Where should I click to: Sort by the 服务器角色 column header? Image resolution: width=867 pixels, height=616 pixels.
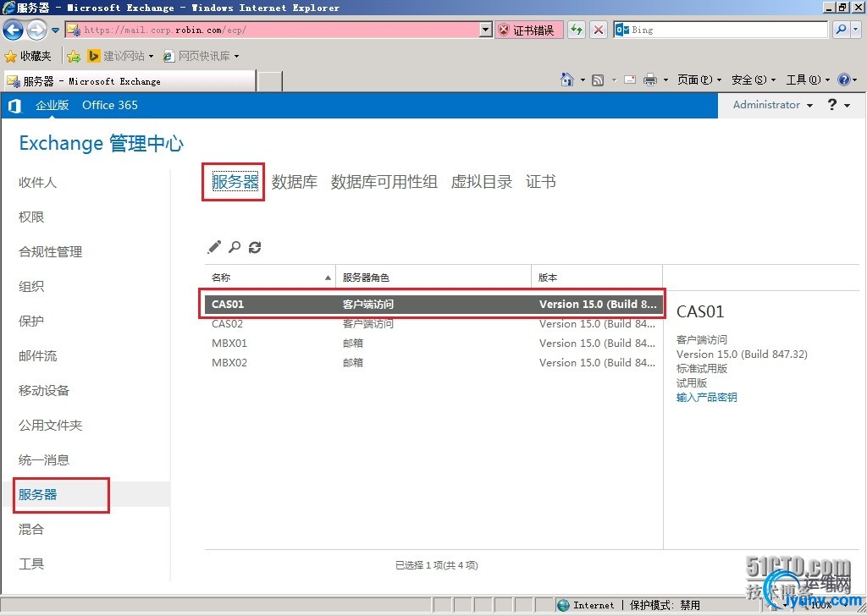tap(433, 278)
